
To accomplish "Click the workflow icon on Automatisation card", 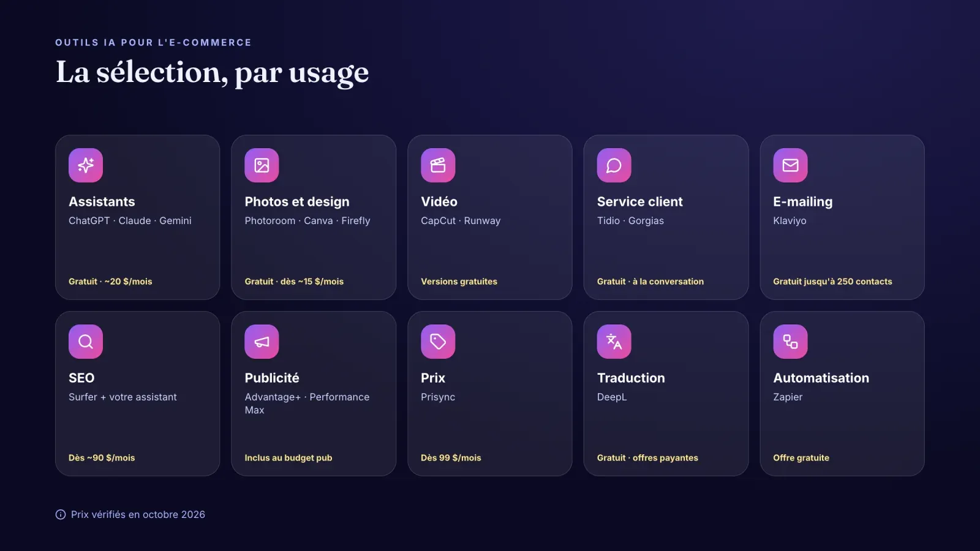I will (x=790, y=342).
